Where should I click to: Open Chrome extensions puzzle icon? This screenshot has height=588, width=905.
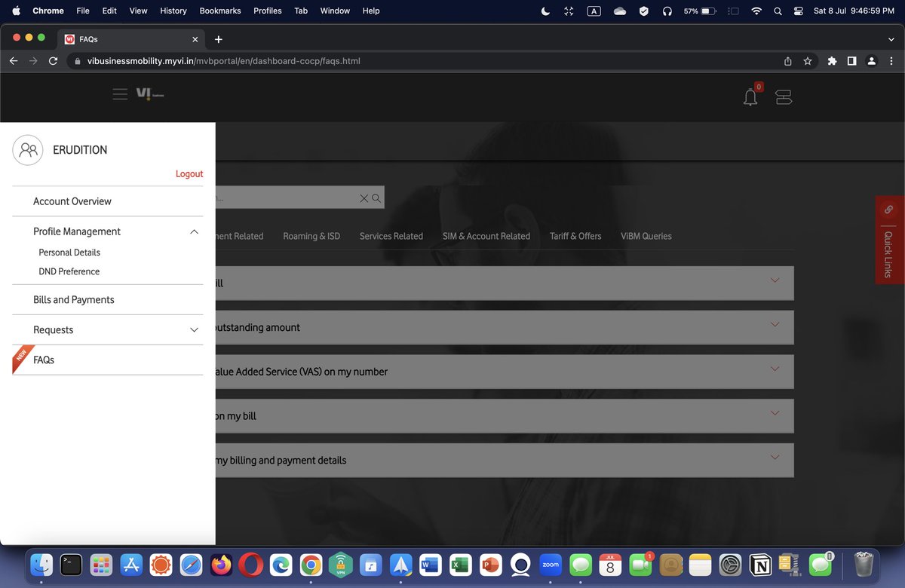click(x=832, y=61)
